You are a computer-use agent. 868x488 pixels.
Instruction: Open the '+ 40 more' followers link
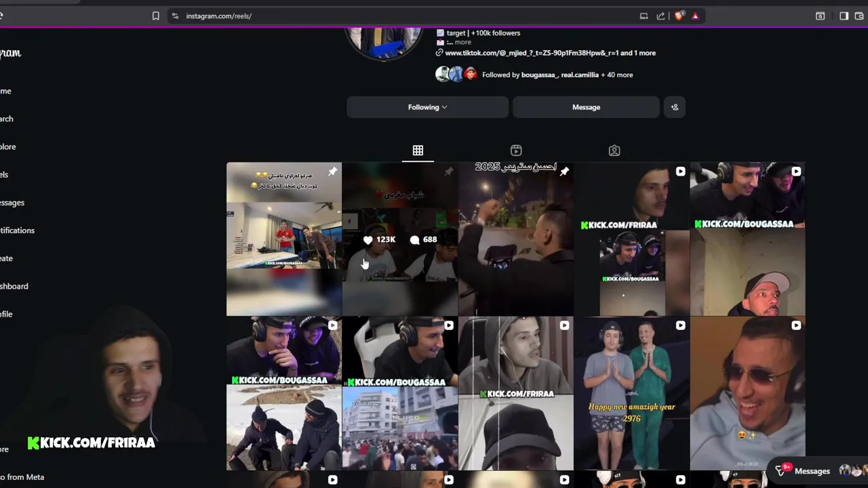coord(617,75)
